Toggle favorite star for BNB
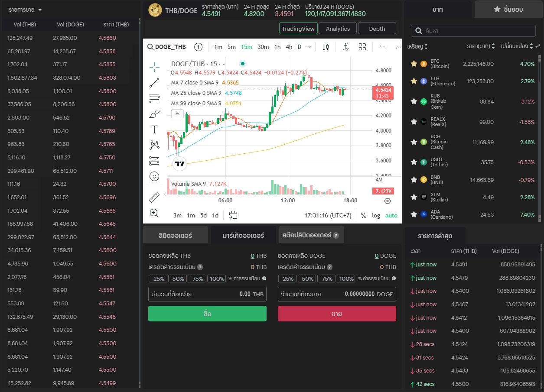This screenshot has width=544, height=392. [414, 179]
